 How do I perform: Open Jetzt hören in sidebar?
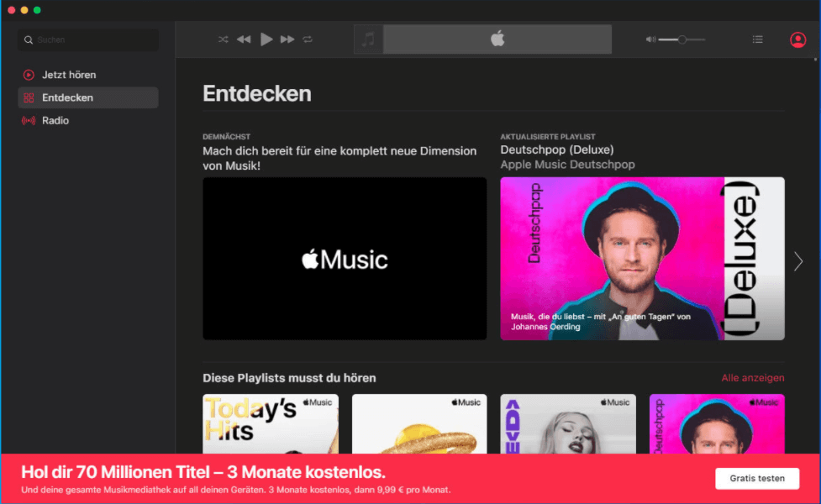coord(88,75)
